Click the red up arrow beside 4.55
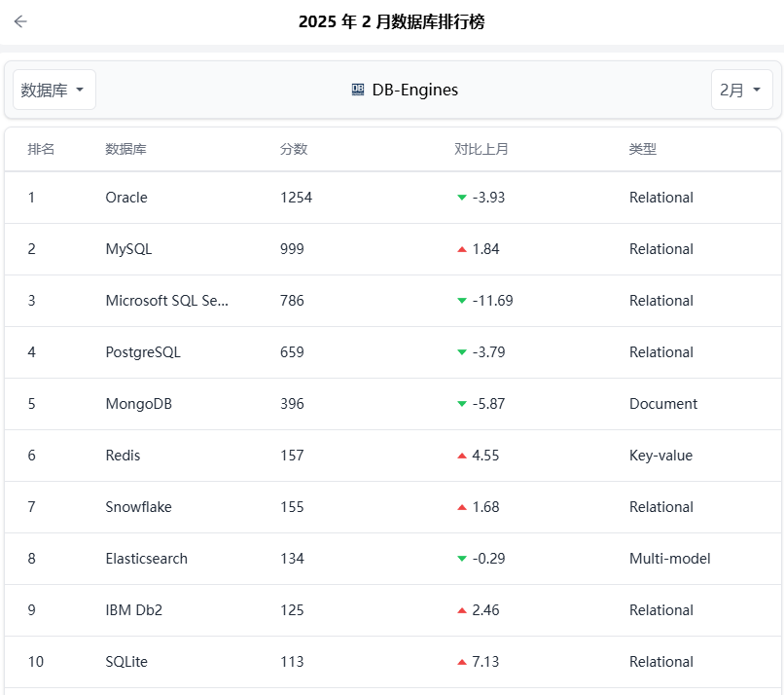 (x=462, y=456)
